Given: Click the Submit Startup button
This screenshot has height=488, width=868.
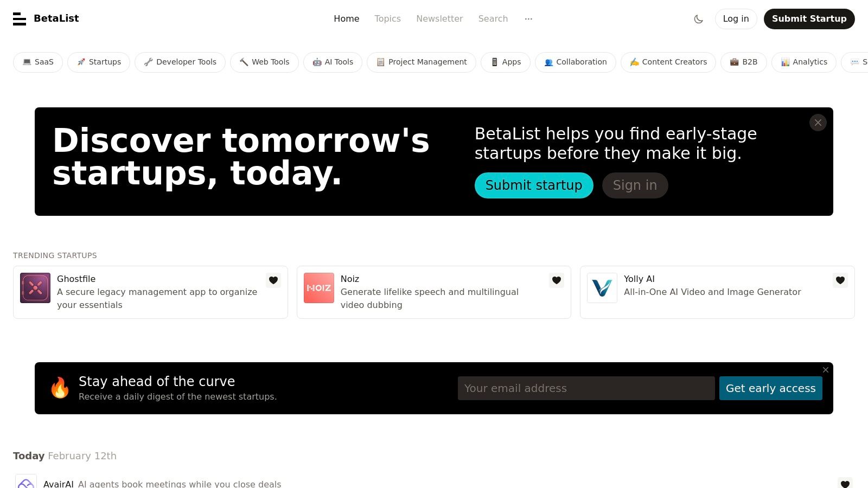Looking at the screenshot, I should 809,19.
